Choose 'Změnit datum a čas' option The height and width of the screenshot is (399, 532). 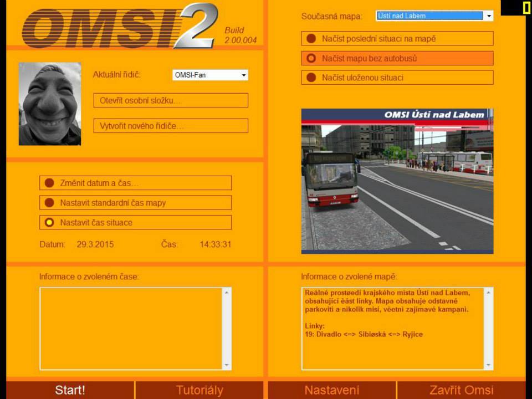click(135, 183)
